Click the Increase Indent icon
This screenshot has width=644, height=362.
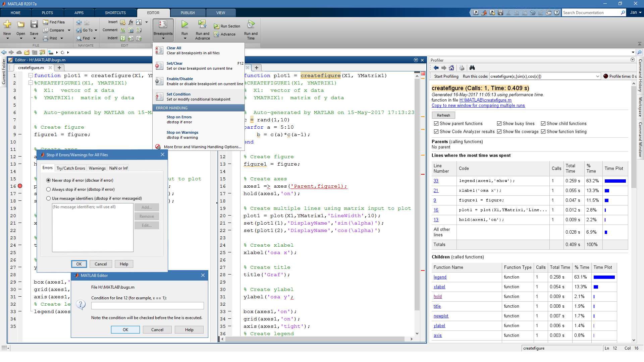(131, 38)
